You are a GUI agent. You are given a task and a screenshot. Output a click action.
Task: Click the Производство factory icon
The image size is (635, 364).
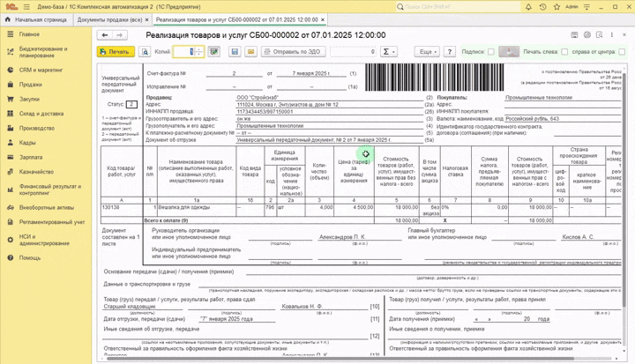pyautogui.click(x=10, y=129)
